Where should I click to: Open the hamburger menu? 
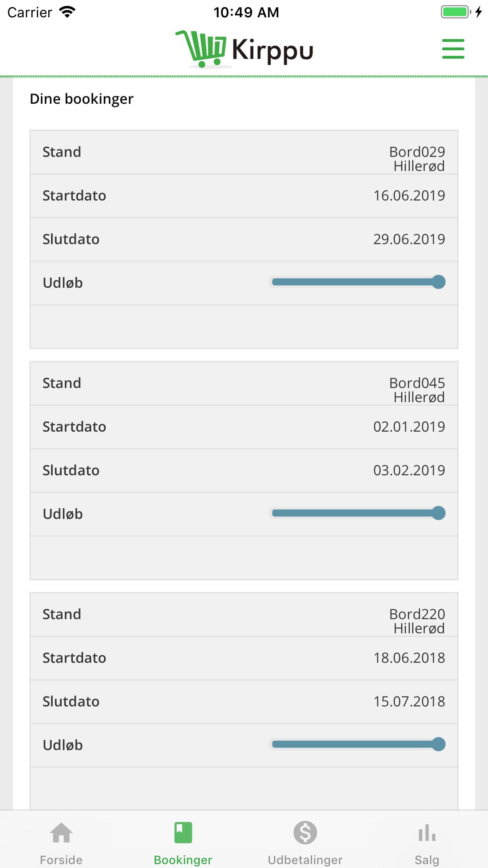[453, 49]
